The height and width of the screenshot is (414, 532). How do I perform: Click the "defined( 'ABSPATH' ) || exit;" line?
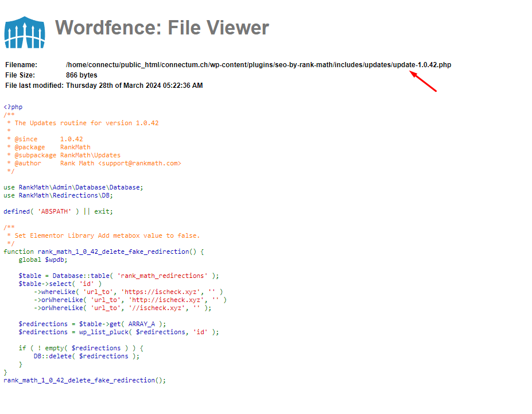[x=58, y=211]
